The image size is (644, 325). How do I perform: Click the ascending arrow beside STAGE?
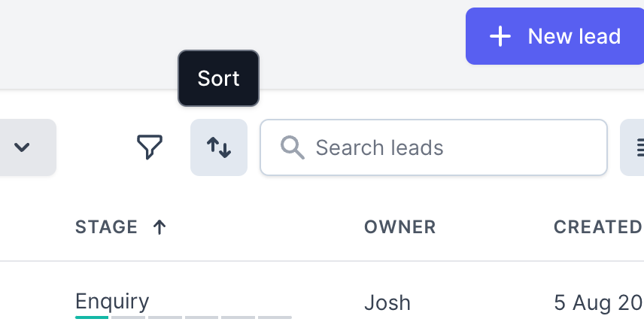(159, 227)
